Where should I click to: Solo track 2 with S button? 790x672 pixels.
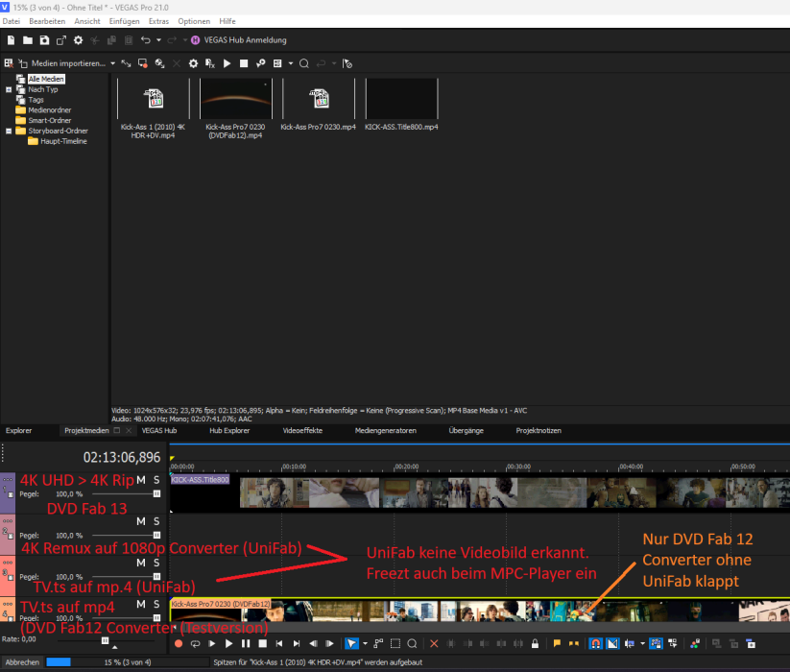click(x=156, y=521)
